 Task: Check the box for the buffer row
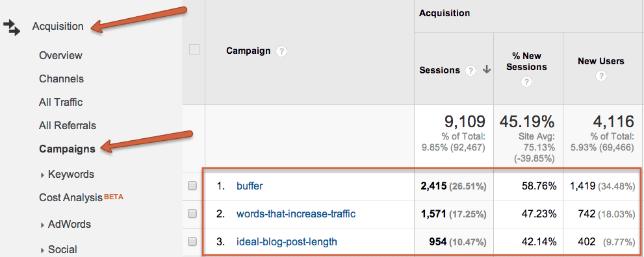point(192,186)
